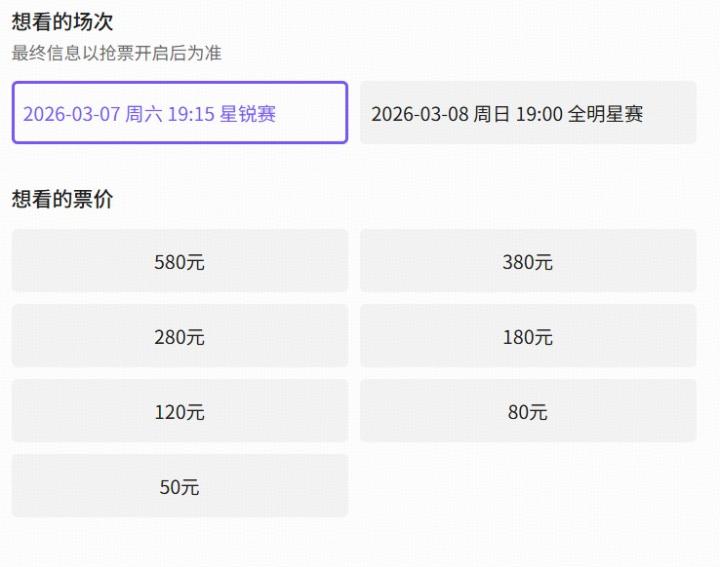Switch to the Sunday 19:00 session
Viewport: 720px width, 567px height.
click(528, 113)
